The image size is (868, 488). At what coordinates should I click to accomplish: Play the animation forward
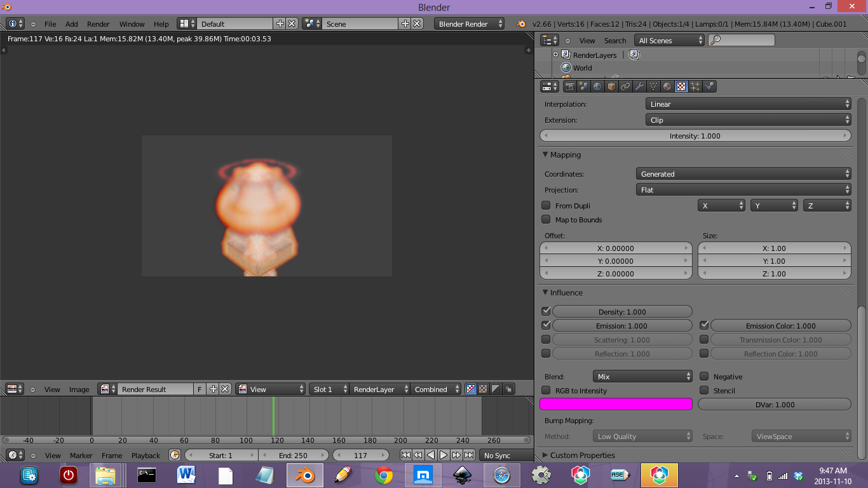tap(444, 455)
